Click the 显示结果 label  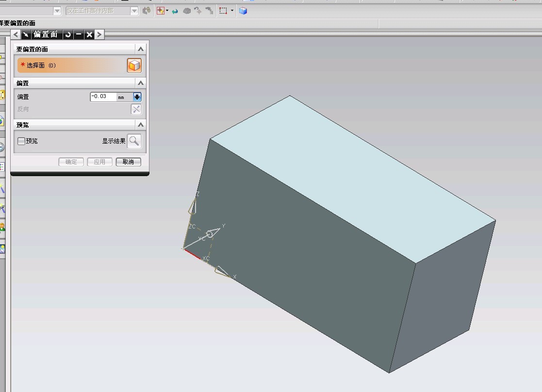114,141
